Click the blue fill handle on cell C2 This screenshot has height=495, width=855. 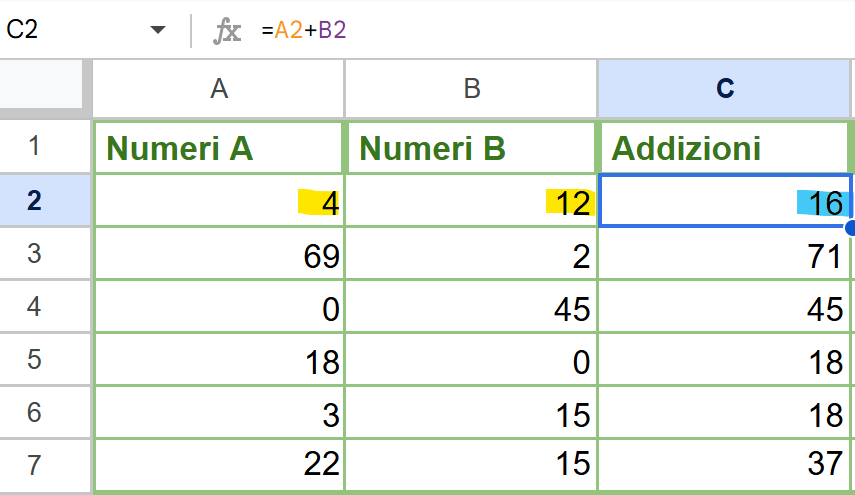click(850, 228)
